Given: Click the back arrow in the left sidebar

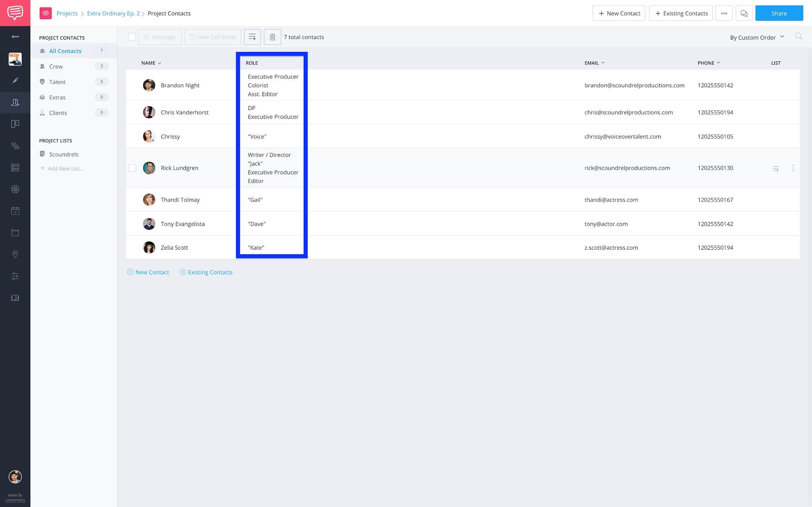Looking at the screenshot, I should point(15,37).
